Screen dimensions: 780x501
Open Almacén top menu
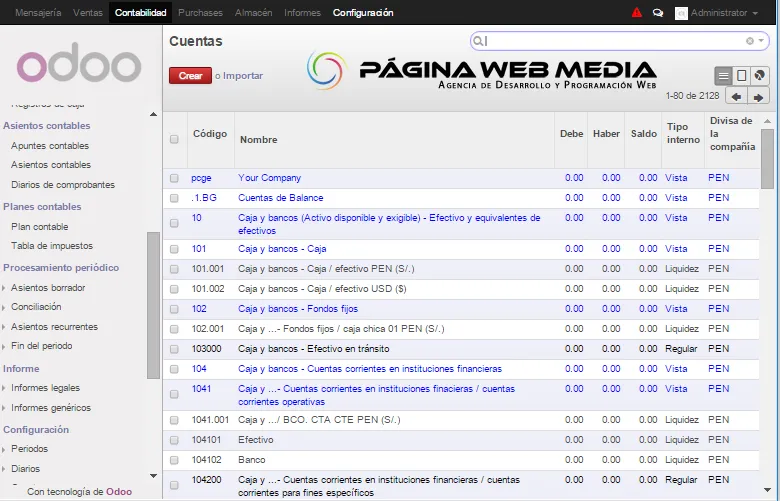pos(253,13)
